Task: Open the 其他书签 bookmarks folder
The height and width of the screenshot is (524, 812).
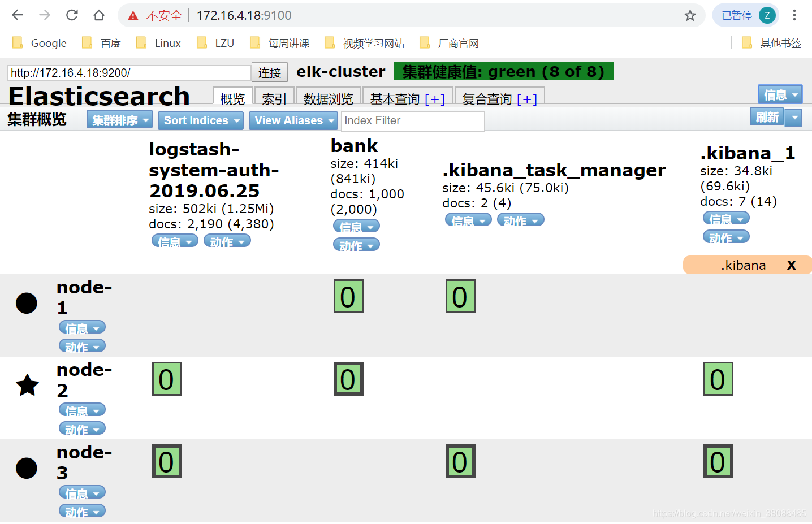Action: click(x=771, y=43)
